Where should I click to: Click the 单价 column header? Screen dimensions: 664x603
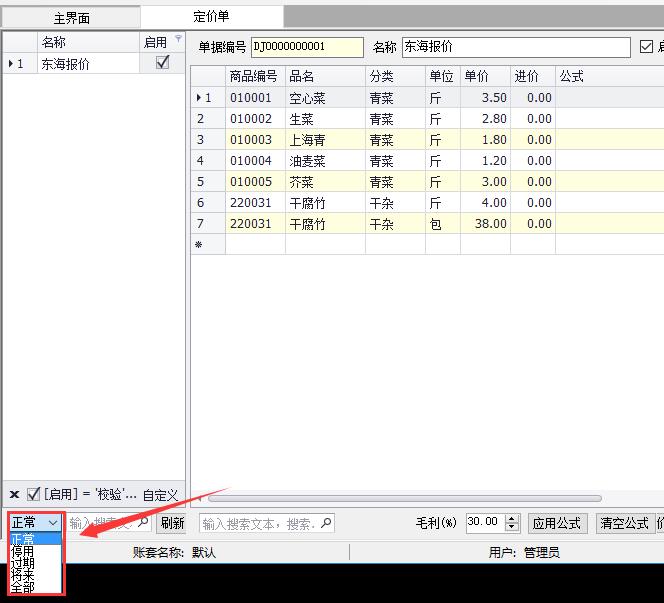(485, 77)
